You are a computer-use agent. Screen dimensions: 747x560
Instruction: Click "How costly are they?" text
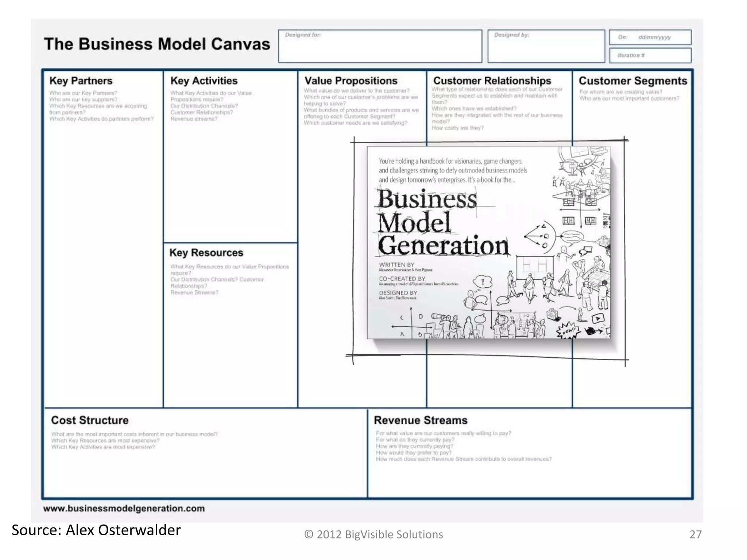pos(458,128)
